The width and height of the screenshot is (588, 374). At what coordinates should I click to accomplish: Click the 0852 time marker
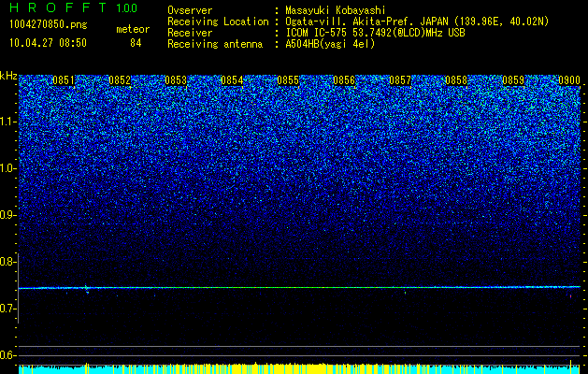[x=120, y=80]
